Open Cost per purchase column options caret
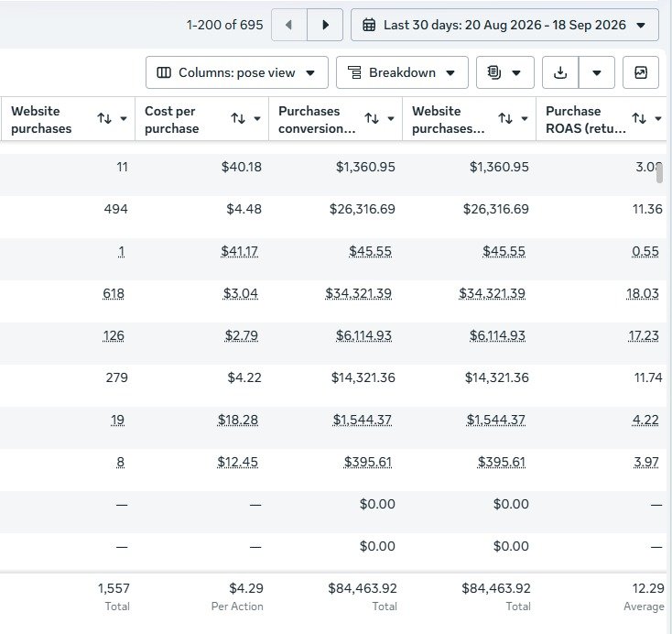The width and height of the screenshot is (672, 634). pos(257,118)
